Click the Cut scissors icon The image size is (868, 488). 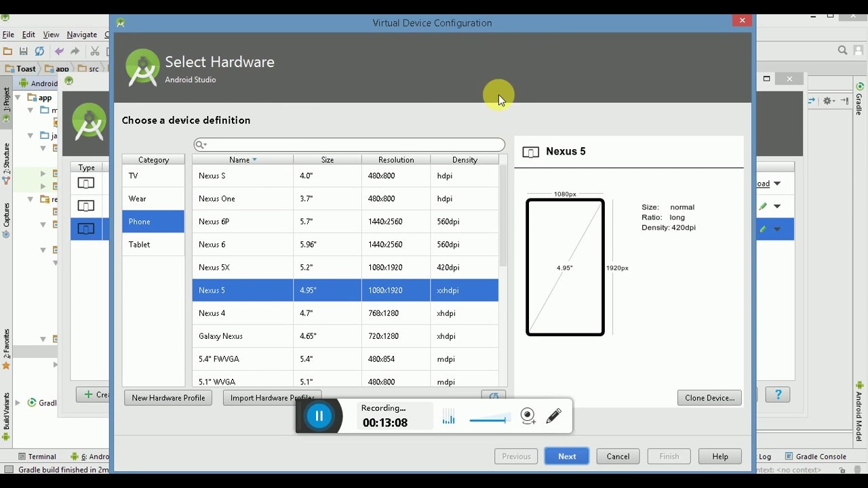click(95, 51)
